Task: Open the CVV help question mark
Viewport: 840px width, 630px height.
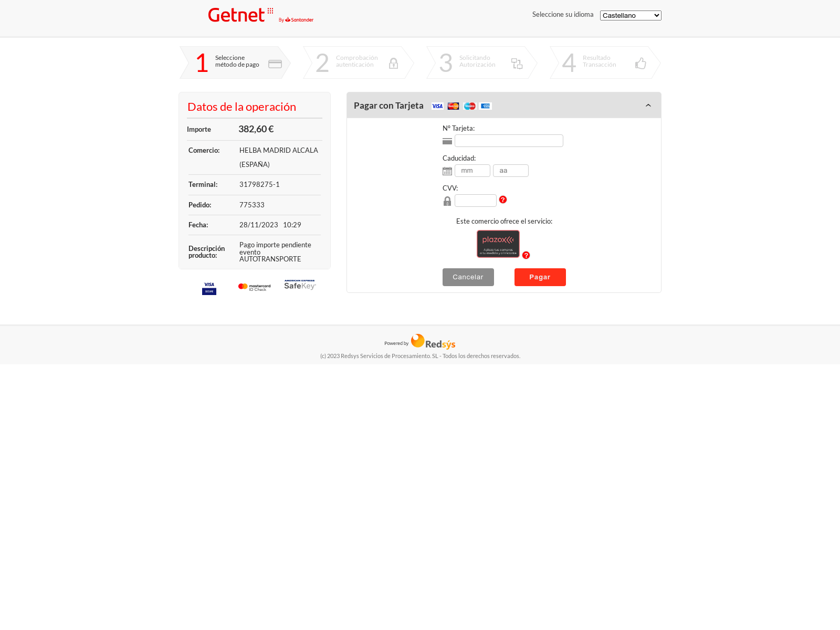Action: 503,199
